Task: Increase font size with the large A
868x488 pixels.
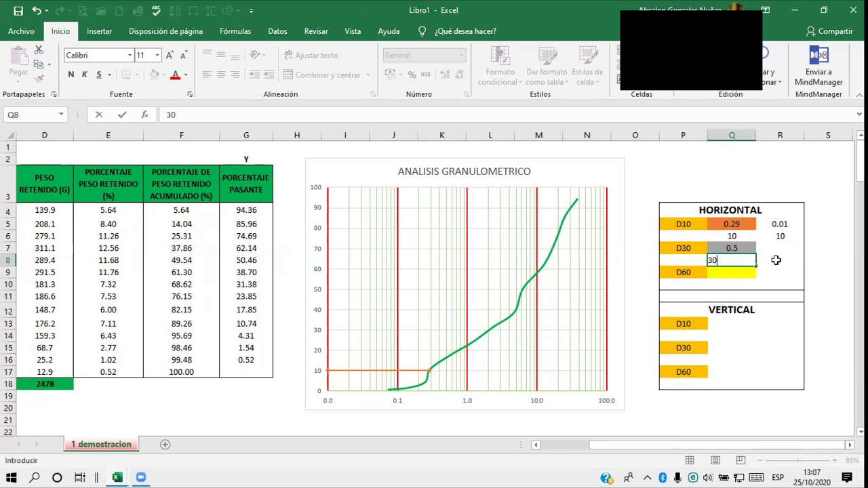Action: click(x=170, y=56)
